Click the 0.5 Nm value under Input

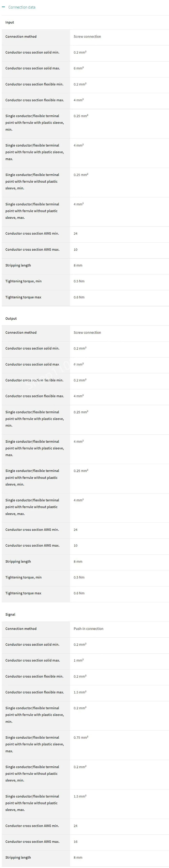79,281
